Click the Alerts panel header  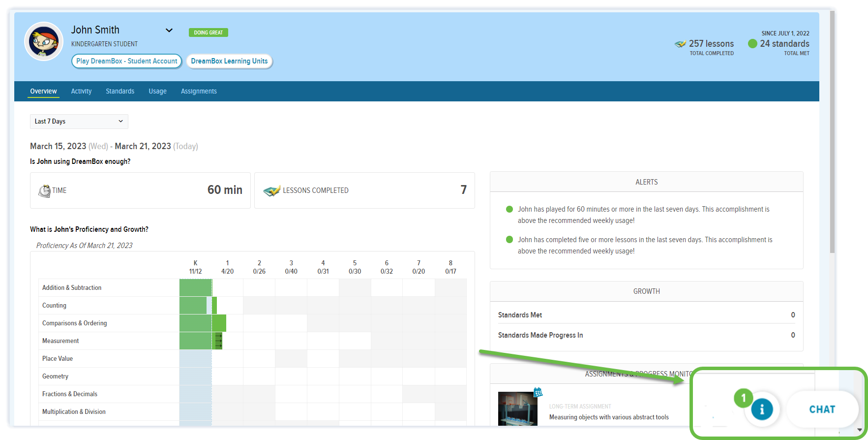[647, 182]
